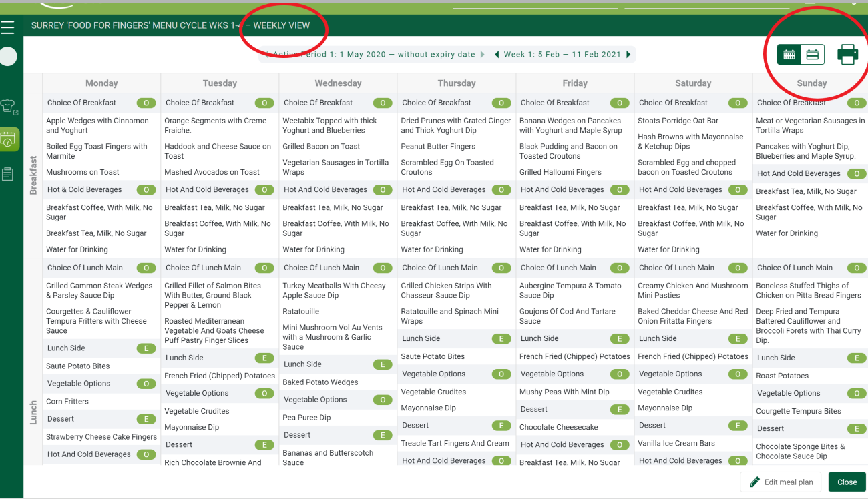The width and height of the screenshot is (868, 499).
Task: Select the Monday column header
Action: click(x=101, y=83)
